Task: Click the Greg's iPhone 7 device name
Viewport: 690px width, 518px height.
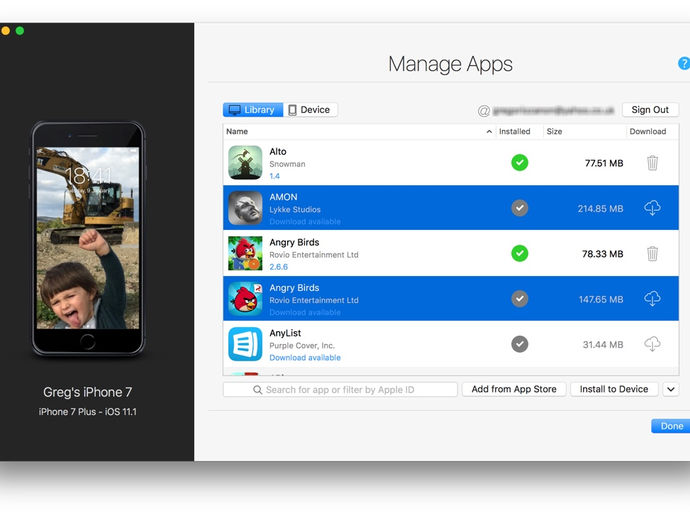Action: [x=88, y=392]
